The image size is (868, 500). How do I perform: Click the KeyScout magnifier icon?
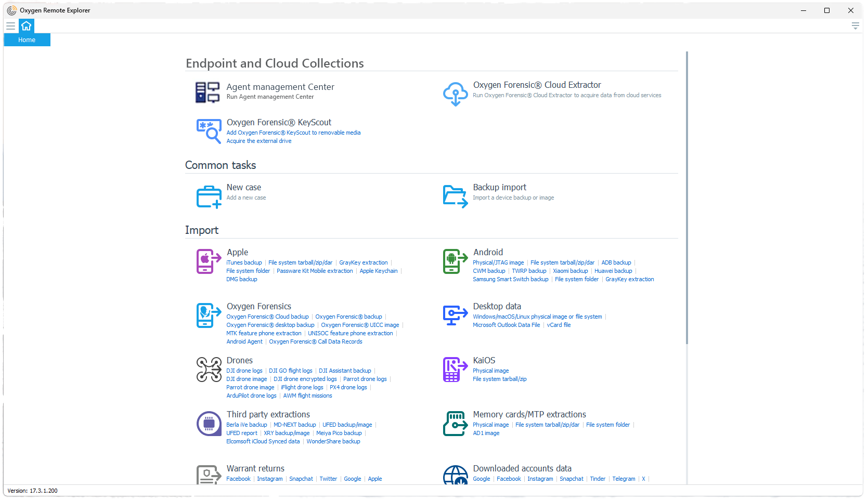(x=208, y=130)
